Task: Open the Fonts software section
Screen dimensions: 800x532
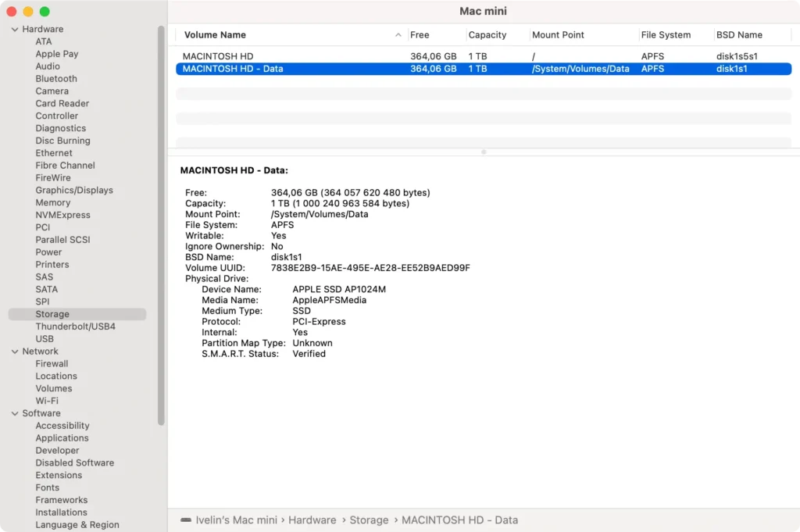Action: point(47,487)
